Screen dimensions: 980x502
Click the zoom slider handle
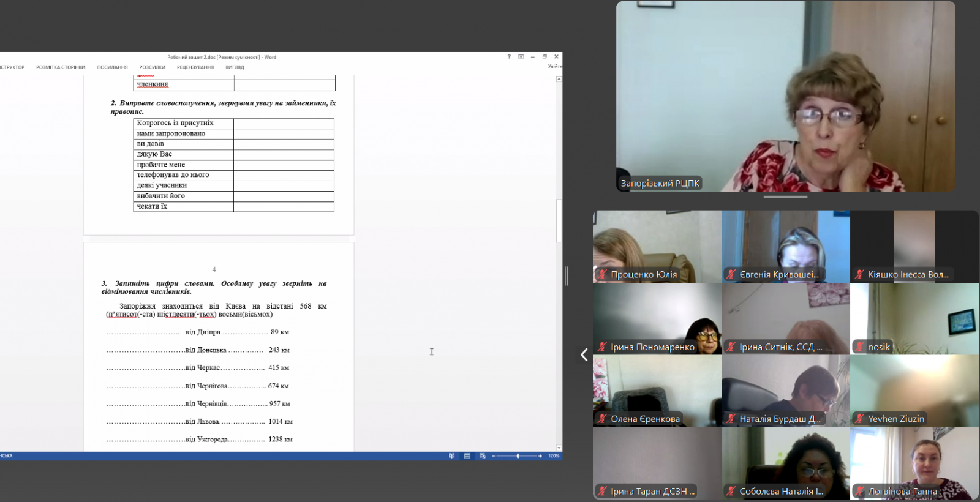point(518,456)
